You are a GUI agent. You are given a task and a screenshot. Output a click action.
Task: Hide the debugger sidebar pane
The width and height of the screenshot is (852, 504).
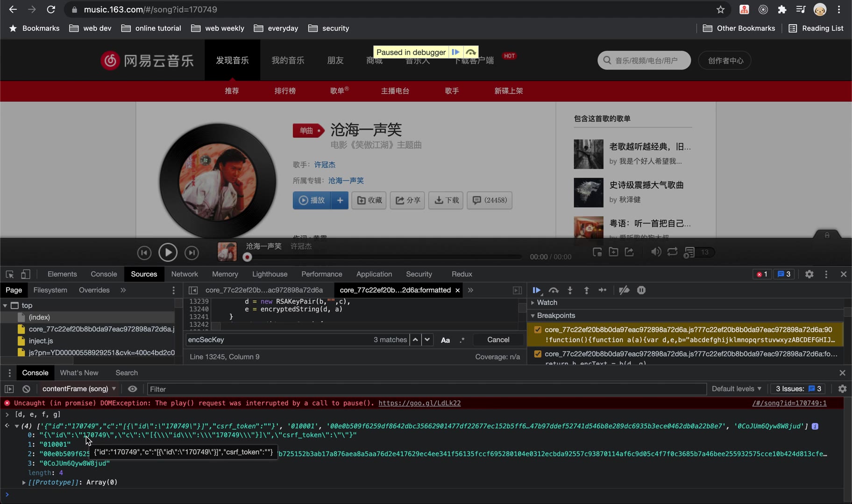pyautogui.click(x=517, y=290)
